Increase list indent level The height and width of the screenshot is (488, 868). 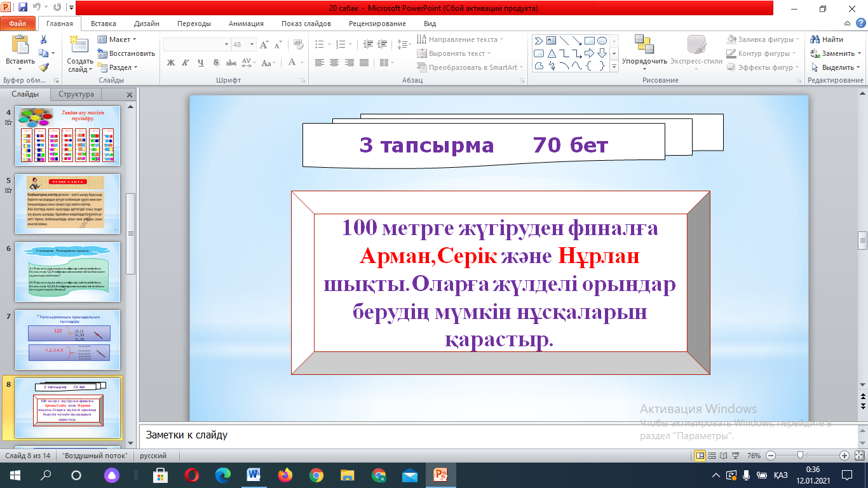pyautogui.click(x=383, y=44)
